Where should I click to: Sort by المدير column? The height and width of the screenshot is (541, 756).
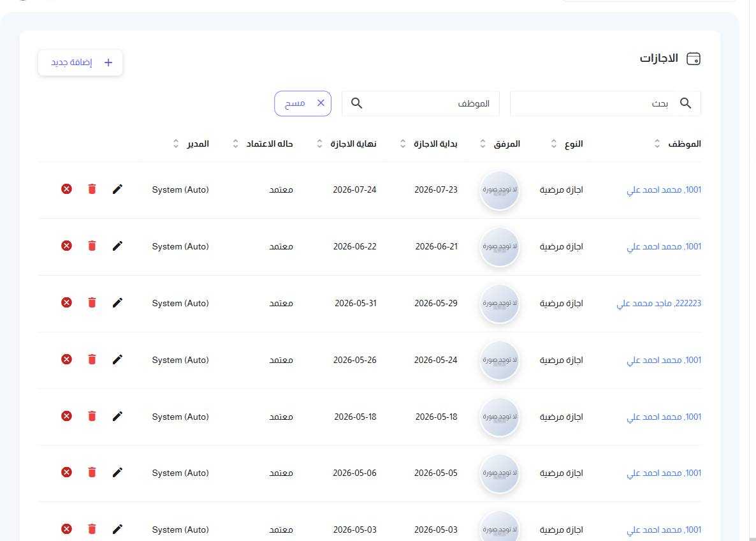(x=176, y=144)
